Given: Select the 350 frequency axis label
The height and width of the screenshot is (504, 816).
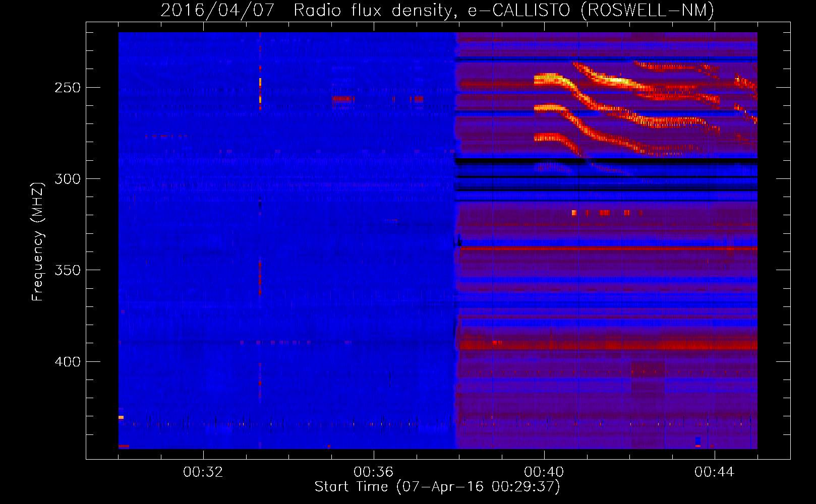Looking at the screenshot, I should pos(68,271).
